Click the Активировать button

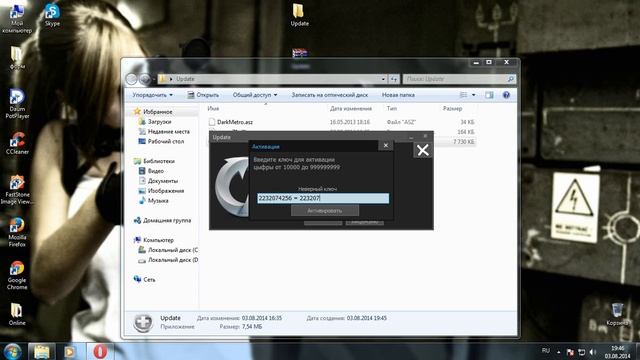click(x=325, y=211)
